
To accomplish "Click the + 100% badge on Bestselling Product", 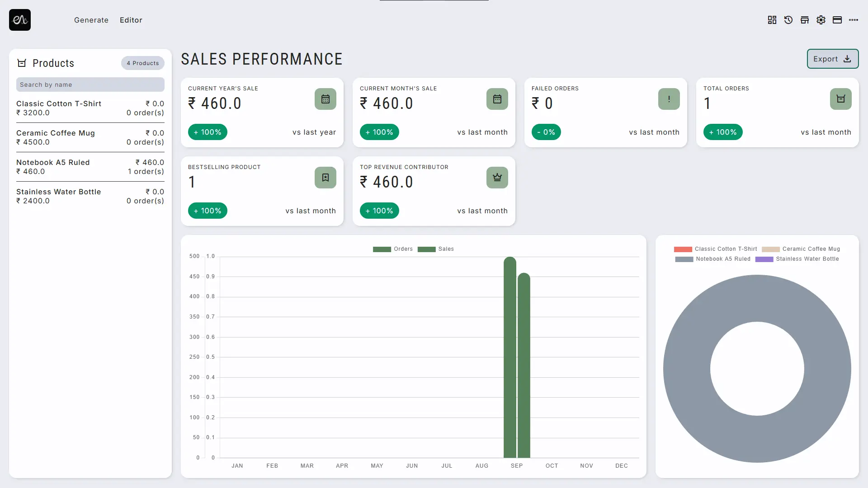I will tap(208, 211).
